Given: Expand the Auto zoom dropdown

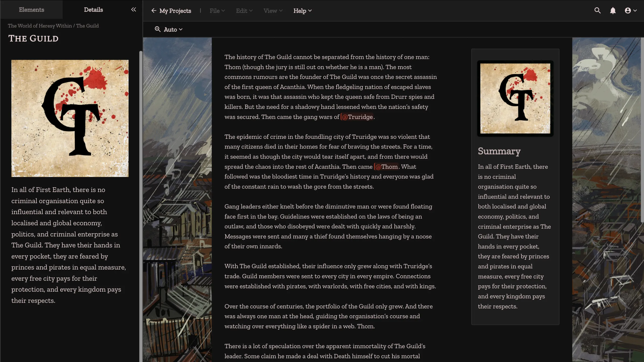Looking at the screenshot, I should (173, 29).
